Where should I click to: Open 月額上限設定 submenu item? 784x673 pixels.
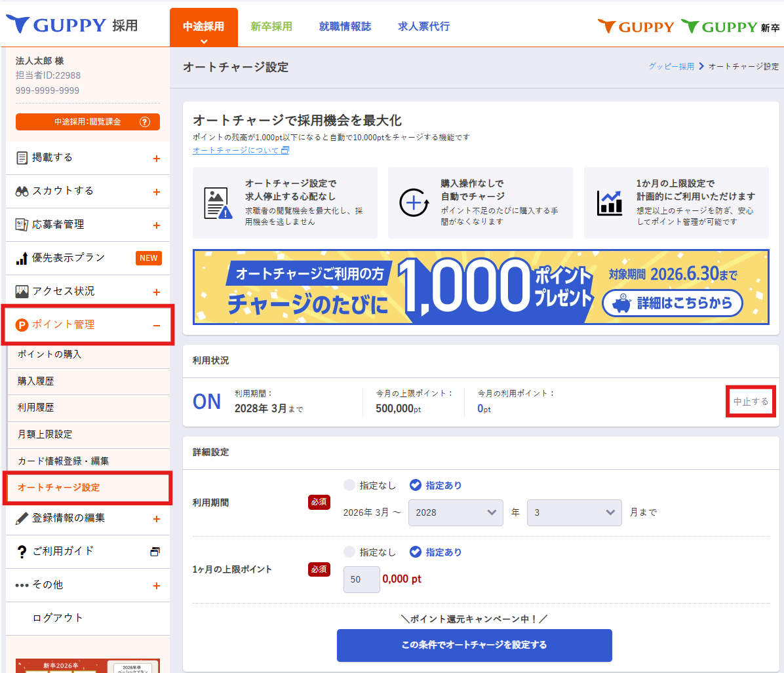click(88, 434)
